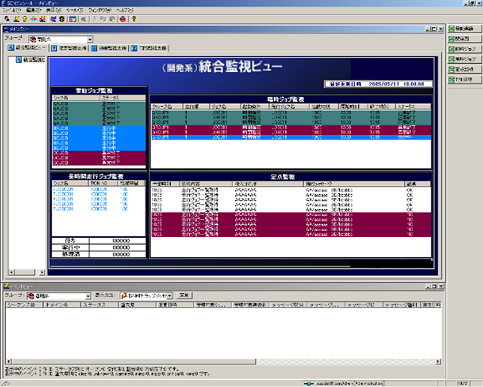Click the sixth green-icon button in right panel

click(464, 79)
